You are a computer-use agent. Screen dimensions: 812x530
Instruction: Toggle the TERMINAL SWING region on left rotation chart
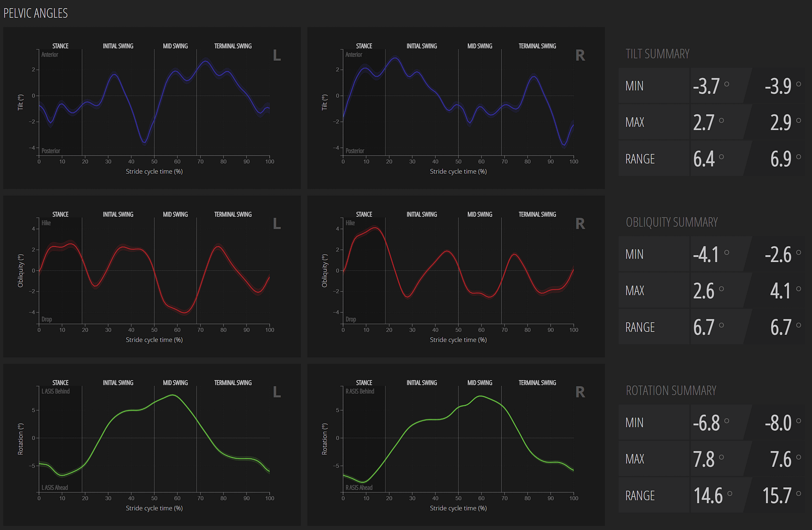(x=232, y=382)
